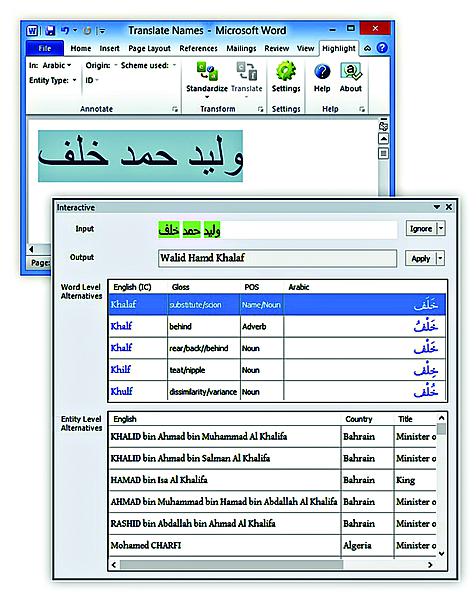Click the Standardize icon in the ribbon
Screen dimensions: 476x600
pyautogui.click(x=207, y=72)
